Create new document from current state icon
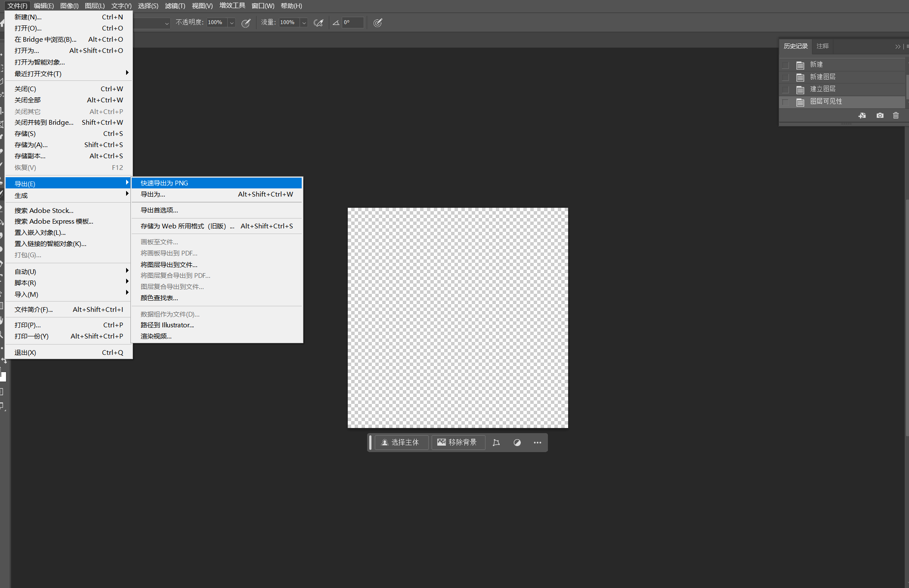This screenshot has width=909, height=588. tap(862, 115)
